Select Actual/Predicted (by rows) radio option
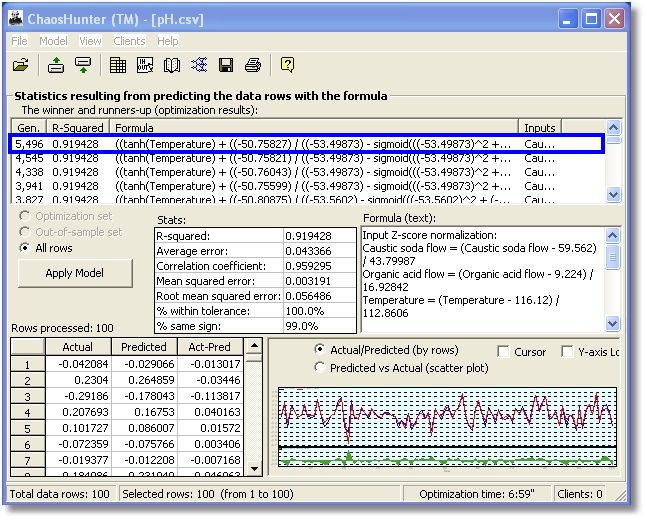Screen dimensions: 645x519 320,350
